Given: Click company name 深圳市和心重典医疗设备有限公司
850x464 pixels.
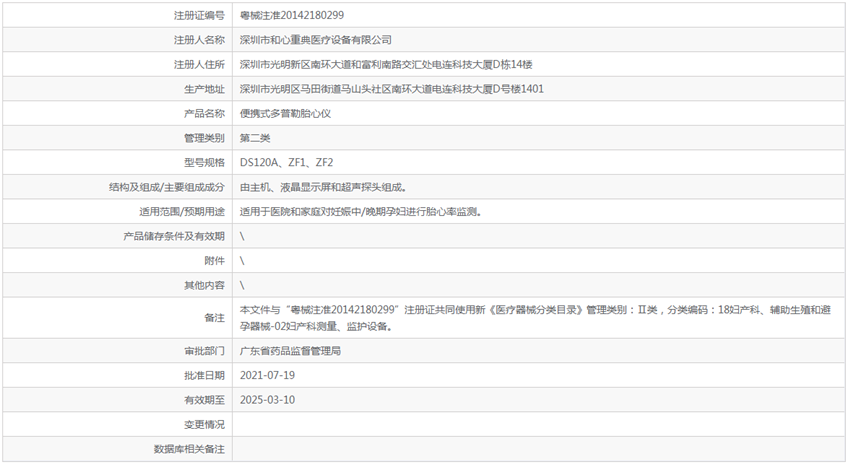Looking at the screenshot, I should pyautogui.click(x=316, y=40).
